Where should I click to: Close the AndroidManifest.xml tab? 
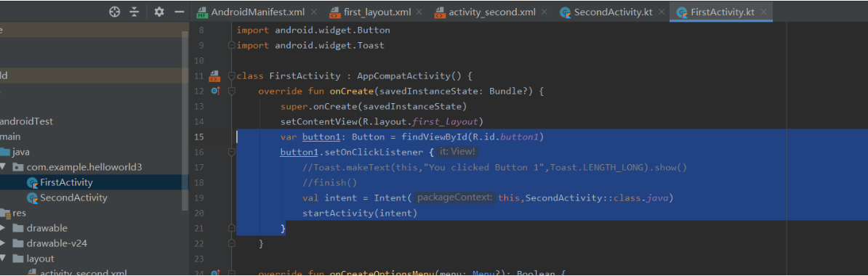point(314,12)
